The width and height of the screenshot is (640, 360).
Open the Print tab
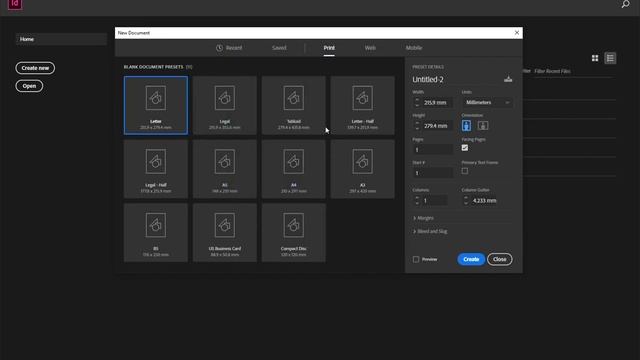pos(329,48)
